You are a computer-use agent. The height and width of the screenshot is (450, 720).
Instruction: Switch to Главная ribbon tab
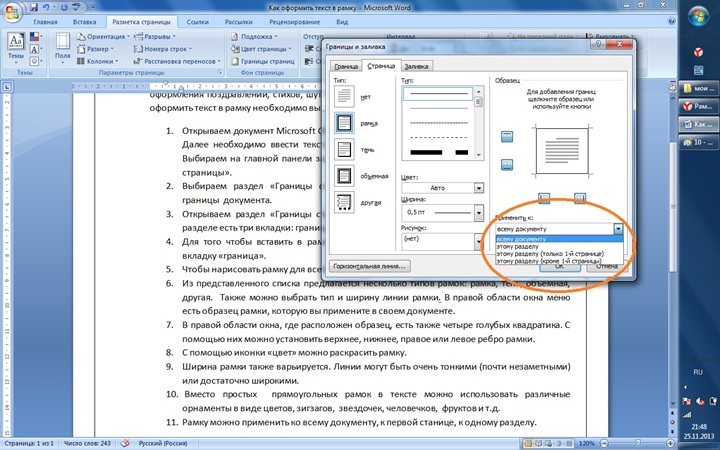(45, 22)
